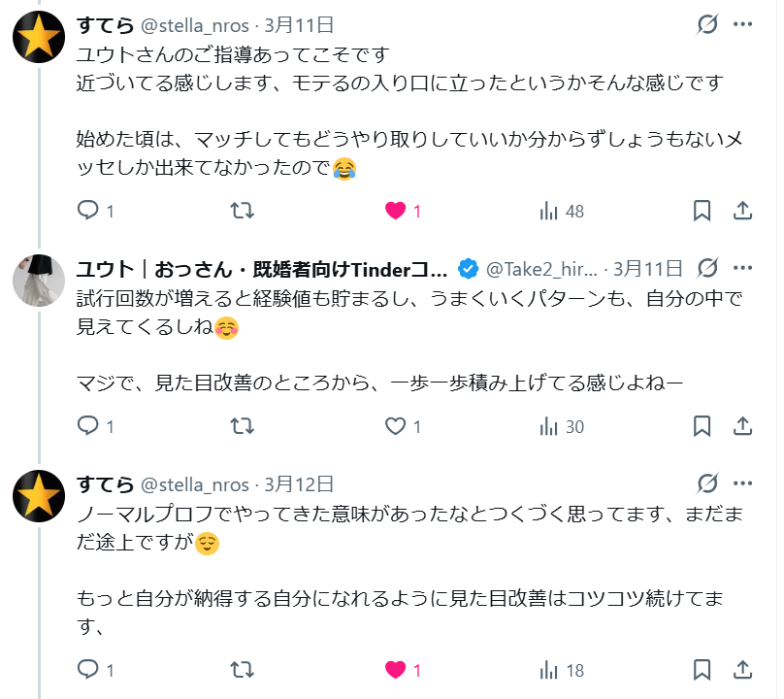Repost ユウト's reply post
Image resolution: width=784 pixels, height=699 pixels.
tap(242, 426)
